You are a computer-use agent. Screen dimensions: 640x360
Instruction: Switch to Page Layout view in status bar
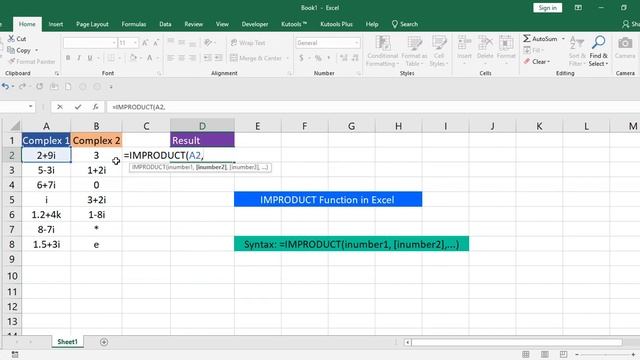pyautogui.click(x=544, y=354)
